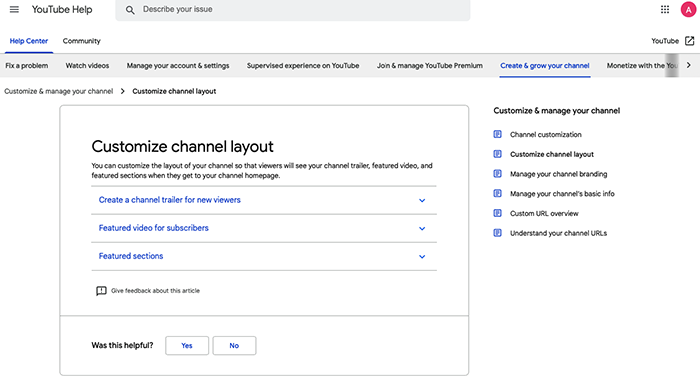This screenshot has width=700, height=388.
Task: Select the Fix a problem category
Action: pyautogui.click(x=27, y=66)
